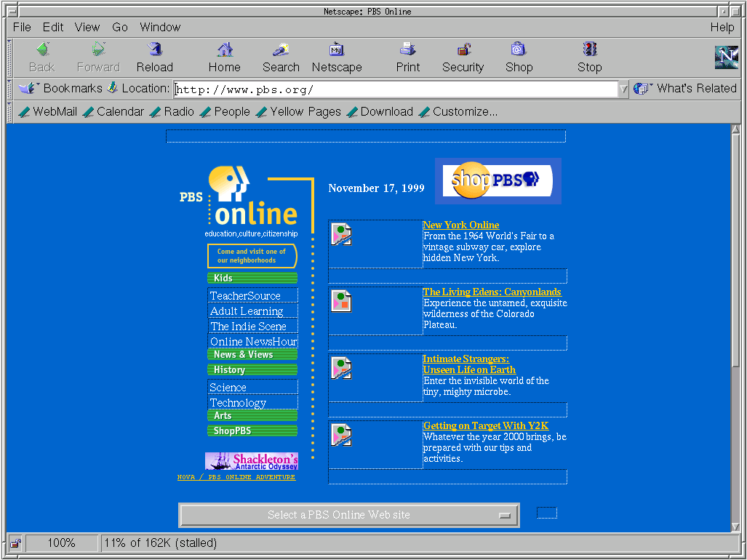Open the My Netscape toolbar icon

click(x=337, y=50)
